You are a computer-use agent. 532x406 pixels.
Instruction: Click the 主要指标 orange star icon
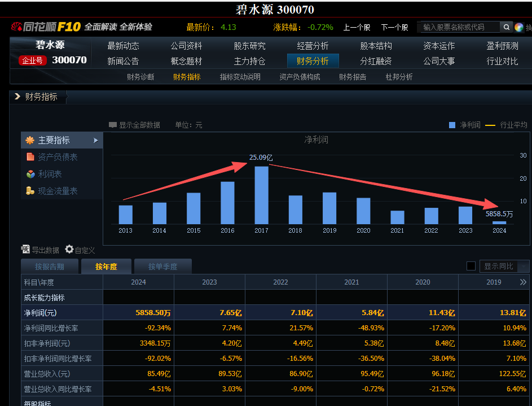tap(30, 140)
